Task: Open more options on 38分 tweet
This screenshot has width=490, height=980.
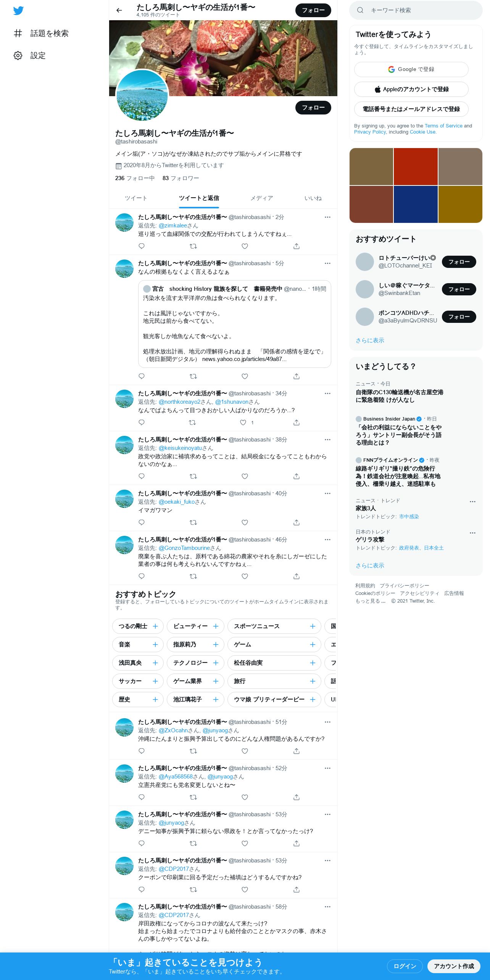Action: coord(327,440)
